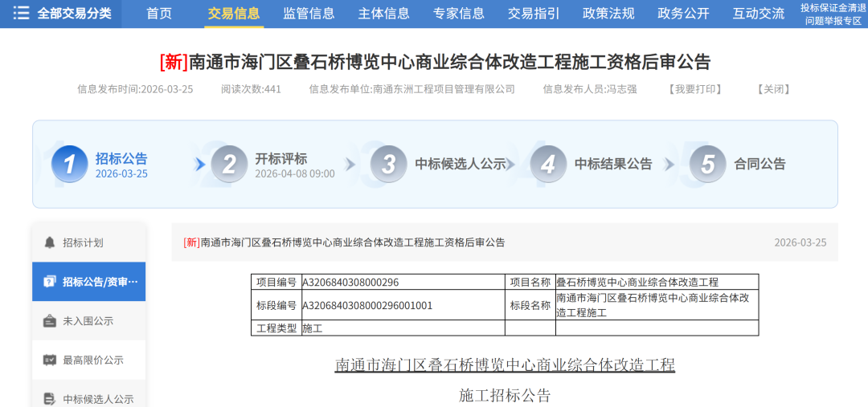Click the 开标评标 step label
The height and width of the screenshot is (407, 868).
280,159
